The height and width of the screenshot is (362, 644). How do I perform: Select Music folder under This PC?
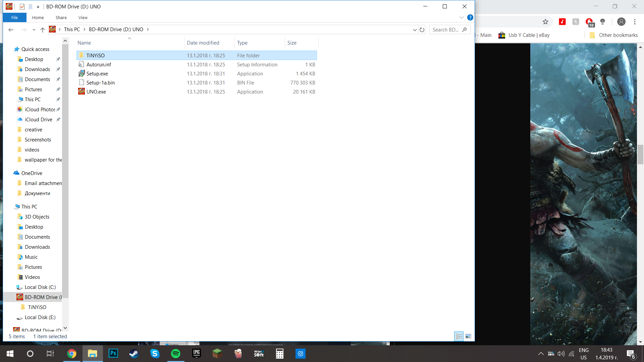point(31,257)
